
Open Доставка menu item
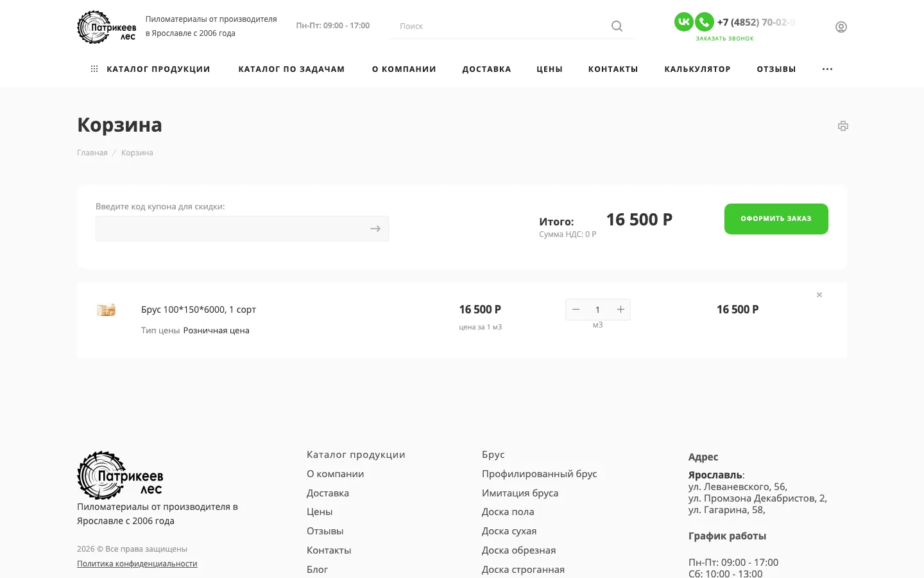[487, 69]
